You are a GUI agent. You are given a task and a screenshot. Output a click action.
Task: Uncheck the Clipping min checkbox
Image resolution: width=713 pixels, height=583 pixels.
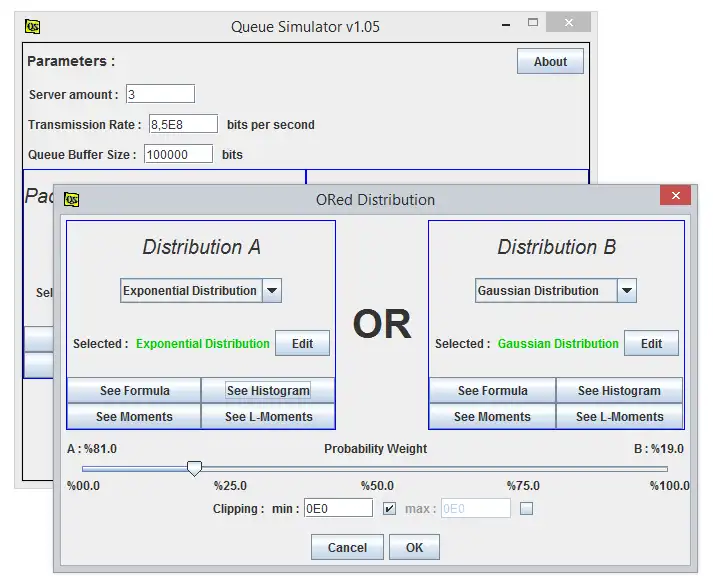click(389, 508)
